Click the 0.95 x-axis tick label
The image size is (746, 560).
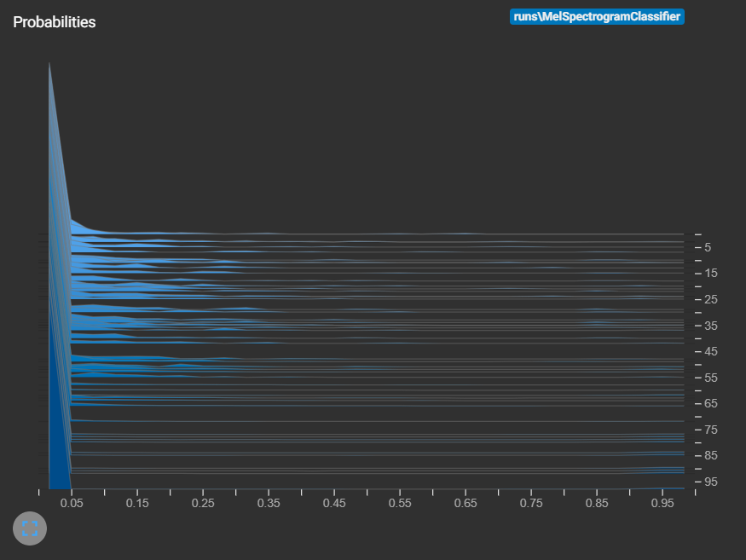(662, 504)
